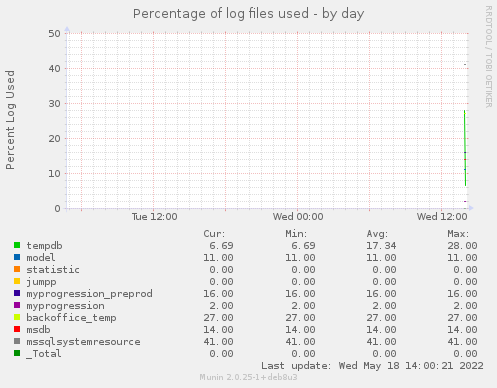The image size is (497, 388).
Task: Click the jumpp yellow legend swatch
Action: click(x=17, y=281)
